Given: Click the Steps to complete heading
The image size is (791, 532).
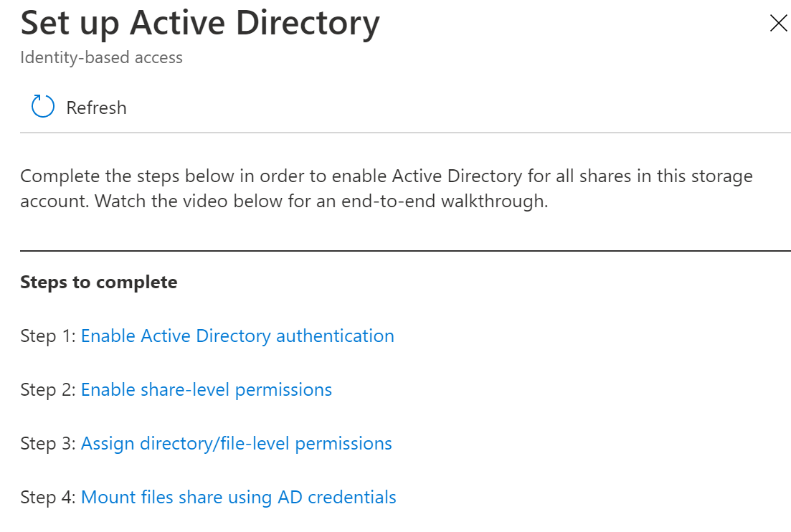Looking at the screenshot, I should click(x=99, y=282).
